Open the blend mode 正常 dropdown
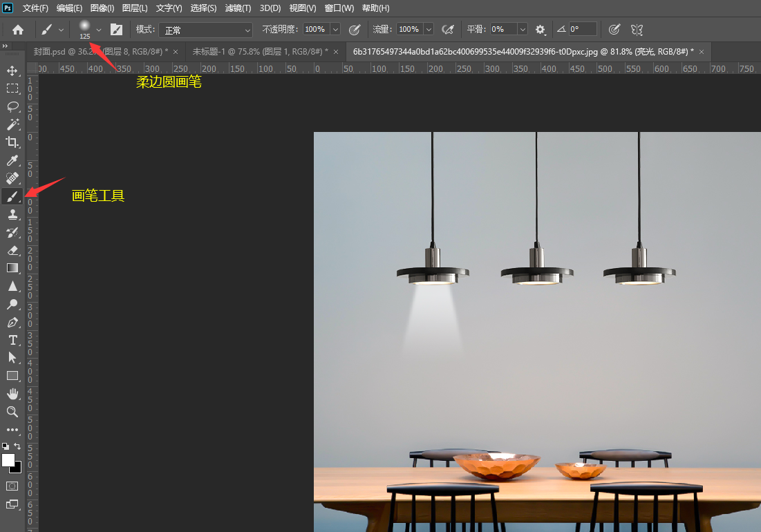Screen dimensions: 761x532 tap(205, 30)
